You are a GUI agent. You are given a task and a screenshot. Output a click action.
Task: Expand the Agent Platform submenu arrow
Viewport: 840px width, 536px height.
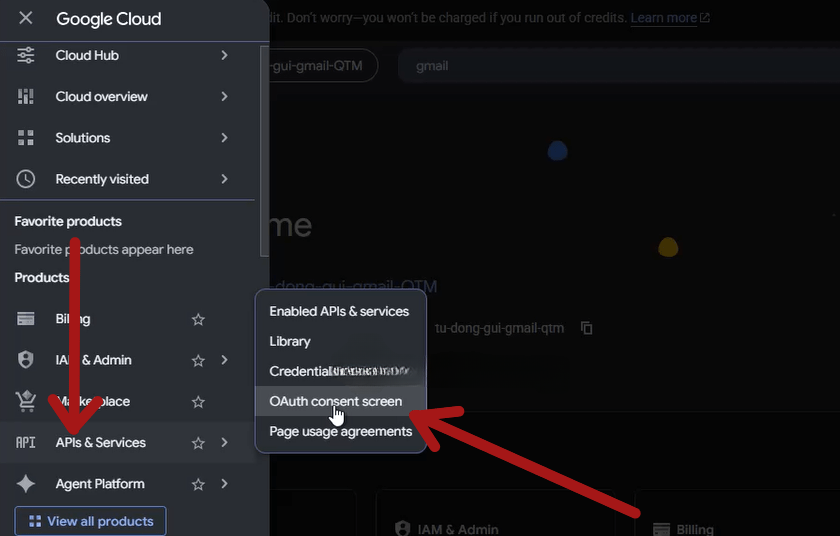coord(224,484)
